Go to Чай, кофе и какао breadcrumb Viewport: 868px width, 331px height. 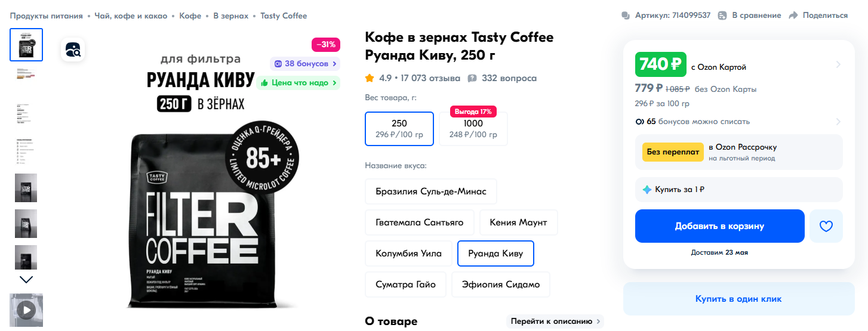tap(133, 16)
